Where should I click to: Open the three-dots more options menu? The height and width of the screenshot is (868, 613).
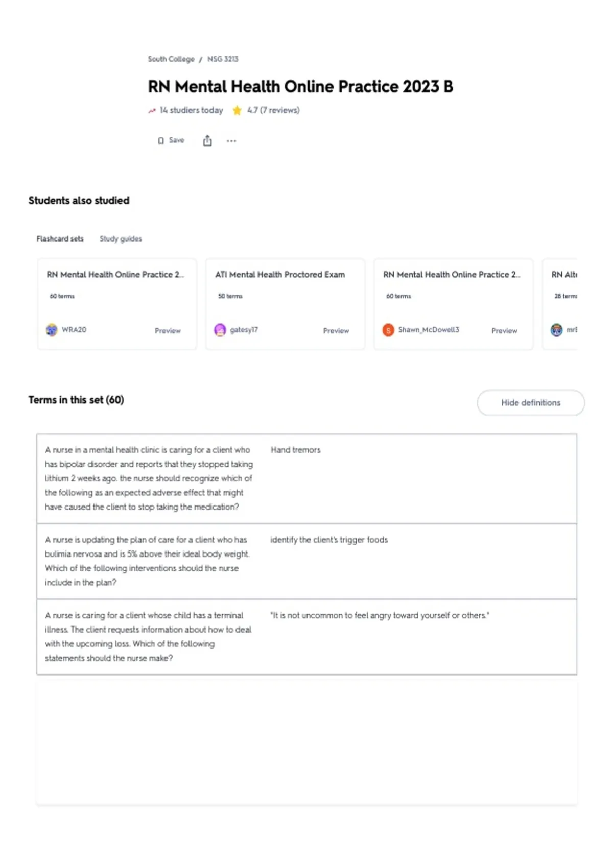231,141
